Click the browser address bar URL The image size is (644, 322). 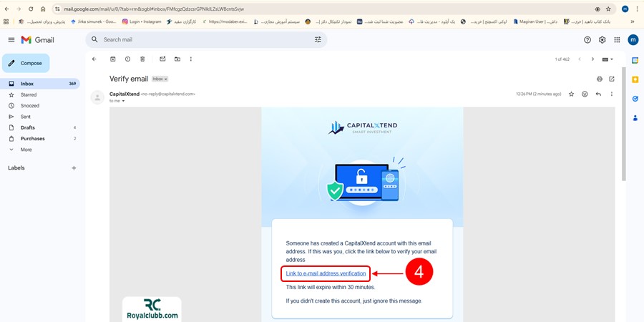154,9
